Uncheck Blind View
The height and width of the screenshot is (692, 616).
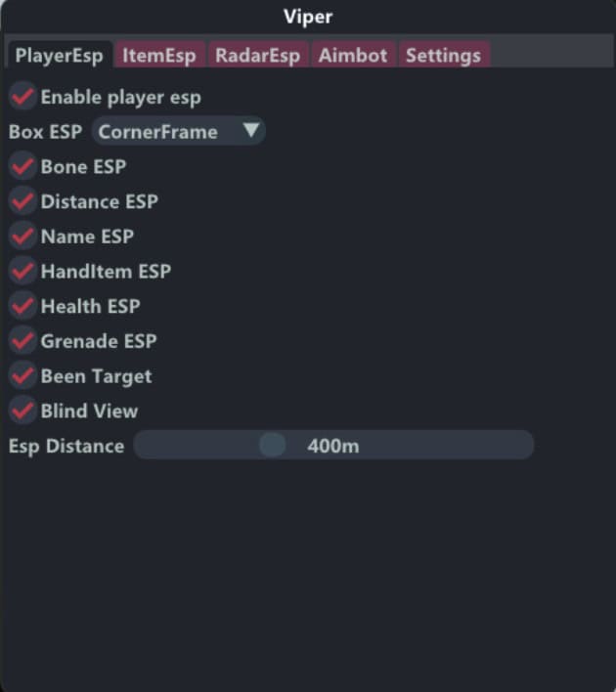pyautogui.click(x=22, y=411)
